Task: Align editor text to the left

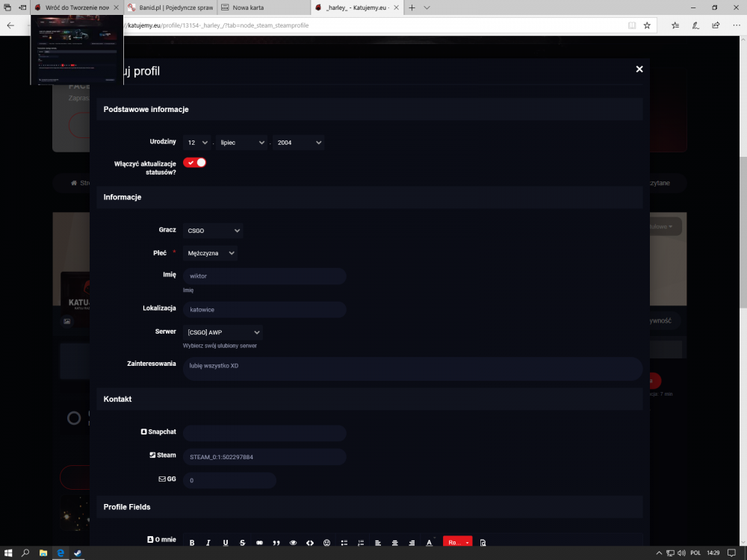Action: click(378, 542)
